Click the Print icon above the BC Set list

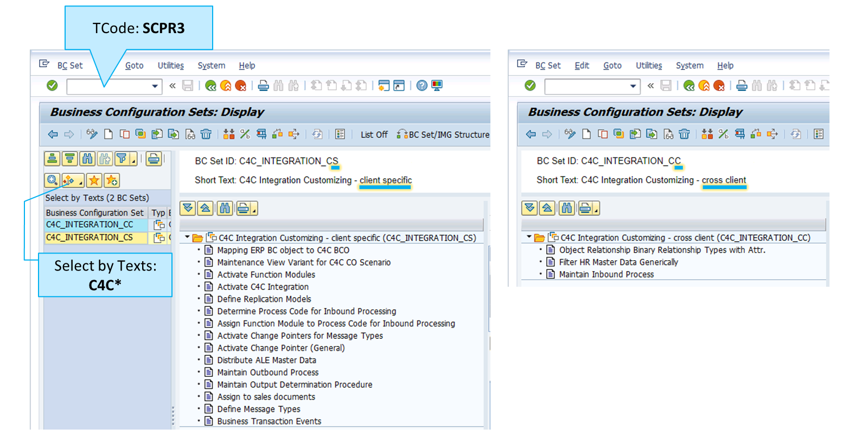(x=154, y=159)
